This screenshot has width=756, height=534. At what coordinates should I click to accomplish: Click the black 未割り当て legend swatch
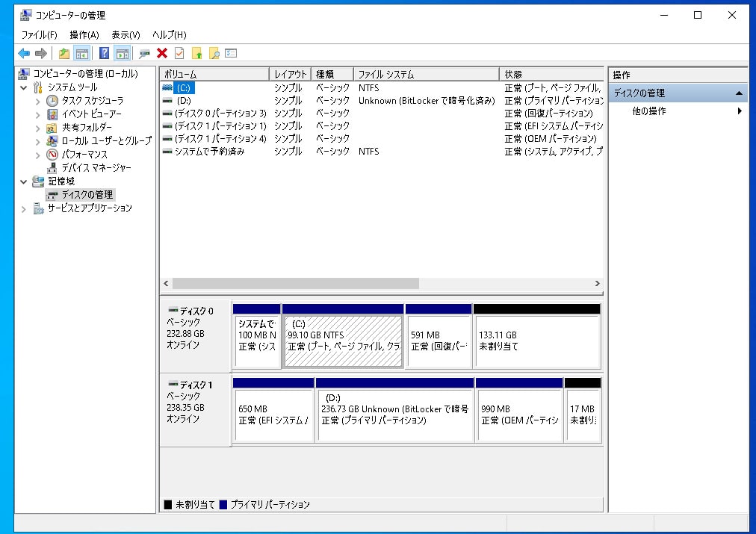point(168,505)
